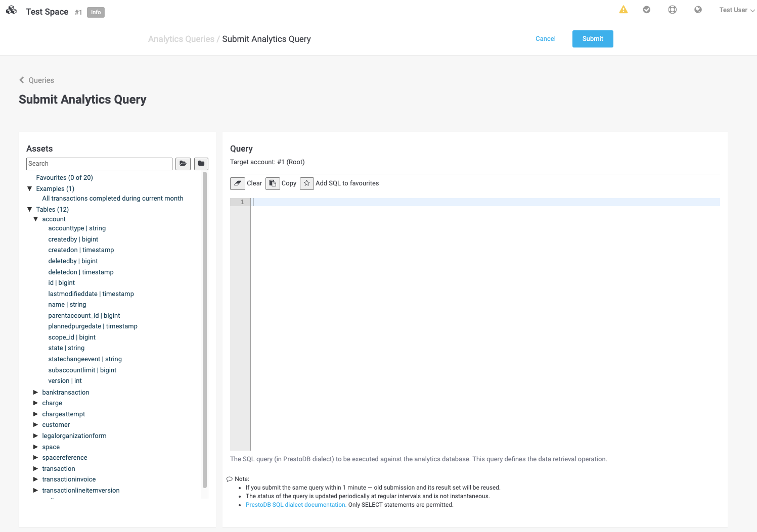Image resolution: width=757 pixels, height=532 pixels.
Task: Select the name string column under account
Action: (x=67, y=304)
